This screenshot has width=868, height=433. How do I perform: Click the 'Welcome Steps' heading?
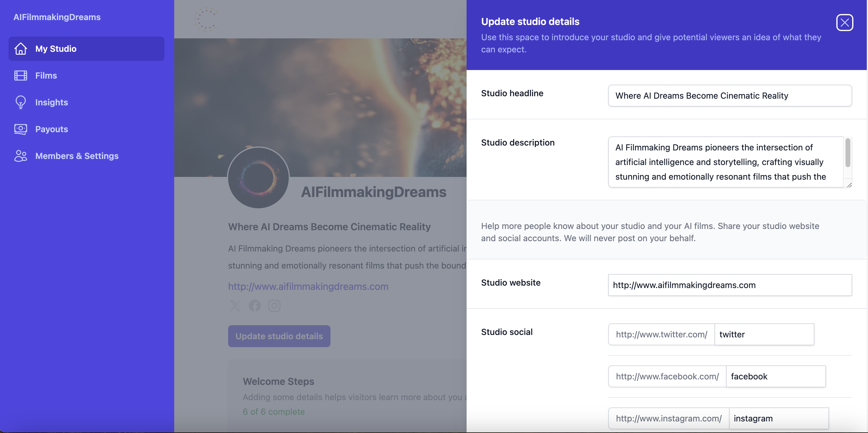[278, 382]
